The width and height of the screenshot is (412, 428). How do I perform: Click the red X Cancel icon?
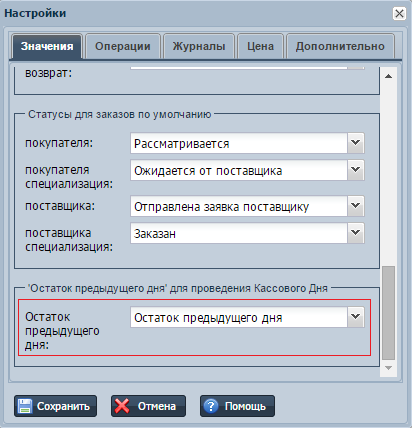click(x=122, y=406)
